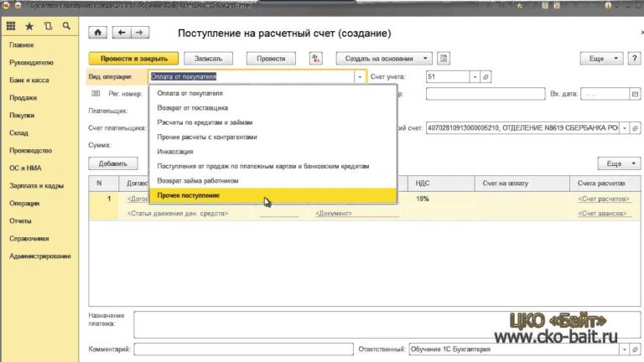This screenshot has width=644, height=362.
Task: Select Оплата от покупателя in list
Action: pyautogui.click(x=273, y=93)
